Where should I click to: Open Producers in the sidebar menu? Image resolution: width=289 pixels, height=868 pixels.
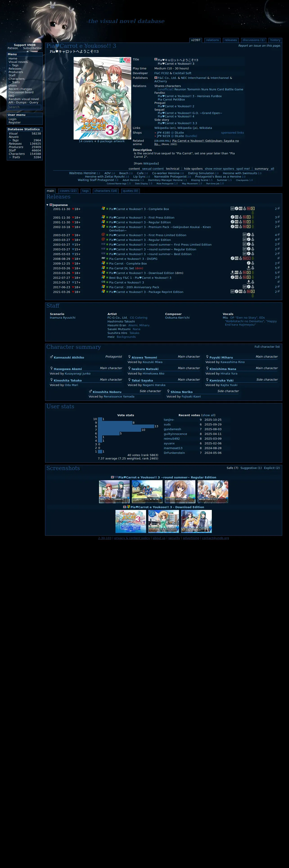click(x=16, y=72)
